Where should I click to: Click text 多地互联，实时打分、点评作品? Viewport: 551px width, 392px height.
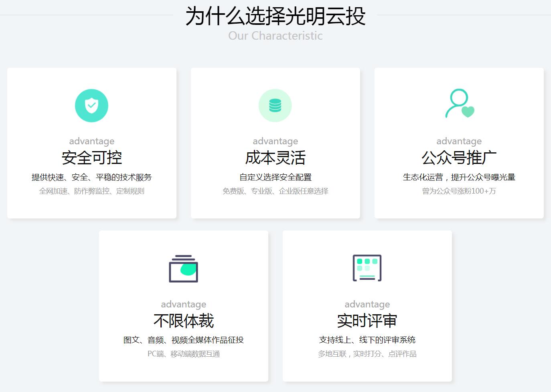coord(367,354)
